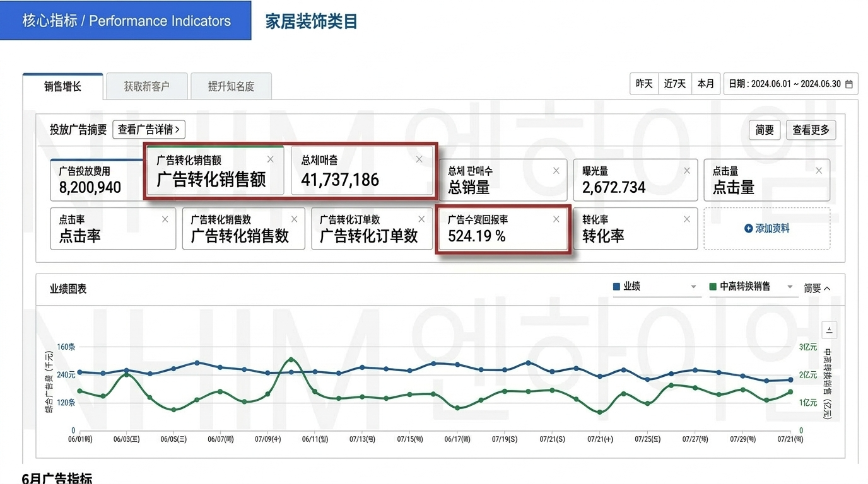Click the 家居装饰类目 heading
The image size is (868, 484).
[x=311, y=21]
